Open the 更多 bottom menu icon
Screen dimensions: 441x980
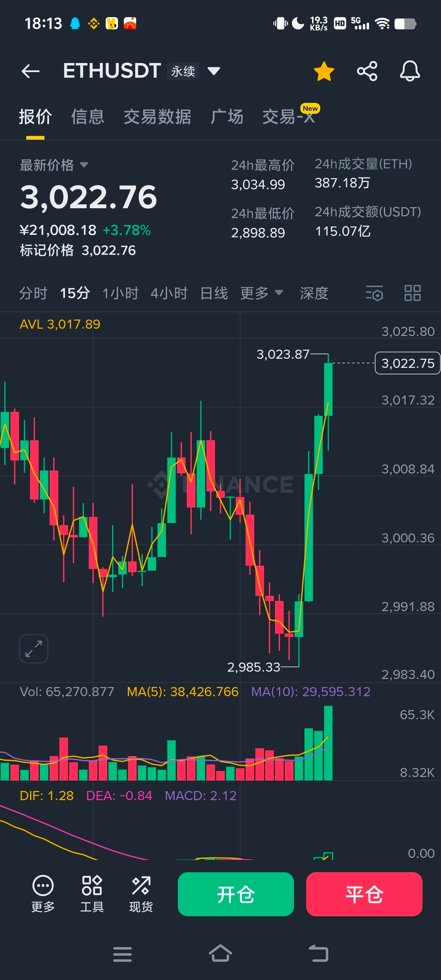point(43,894)
